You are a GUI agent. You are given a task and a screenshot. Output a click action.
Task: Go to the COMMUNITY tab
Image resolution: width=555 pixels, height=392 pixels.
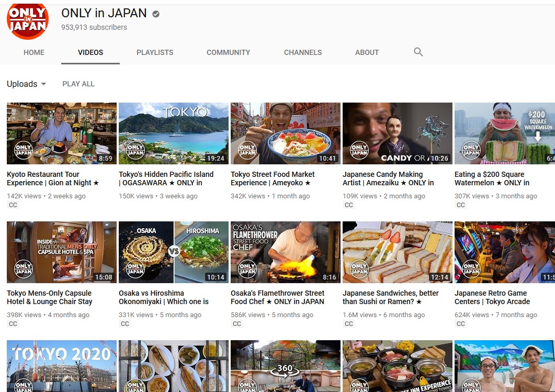(228, 52)
